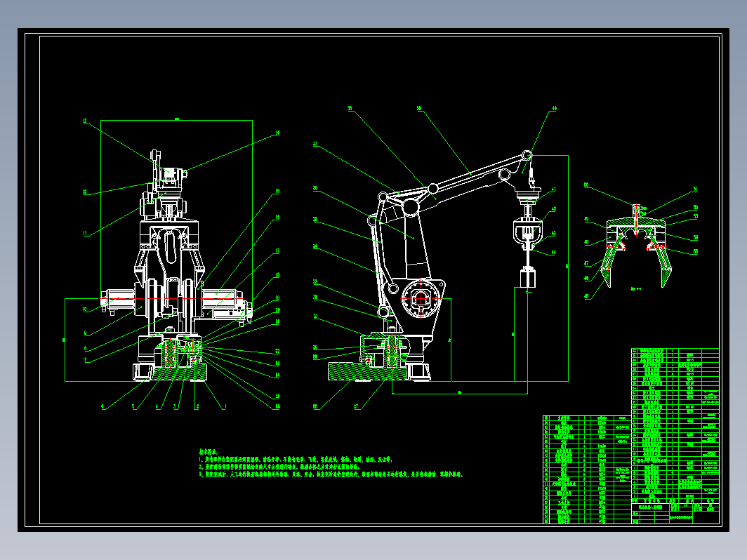747x560 pixels.
Task: Click the circular joint hub on robot base
Action: coord(421,299)
